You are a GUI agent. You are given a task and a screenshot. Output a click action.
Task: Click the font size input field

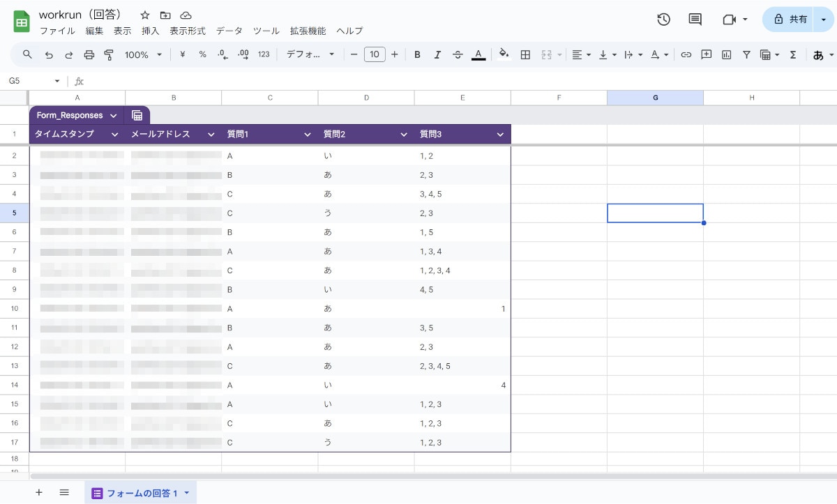pos(375,54)
